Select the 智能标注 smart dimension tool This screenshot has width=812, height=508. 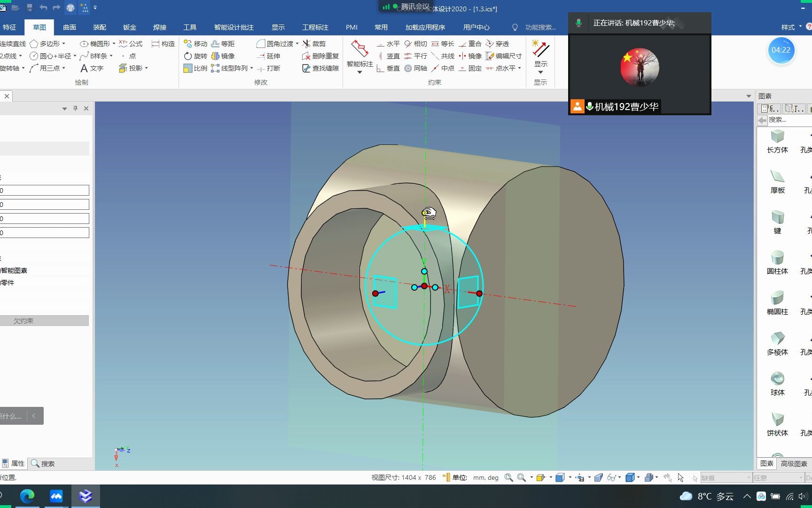[359, 56]
